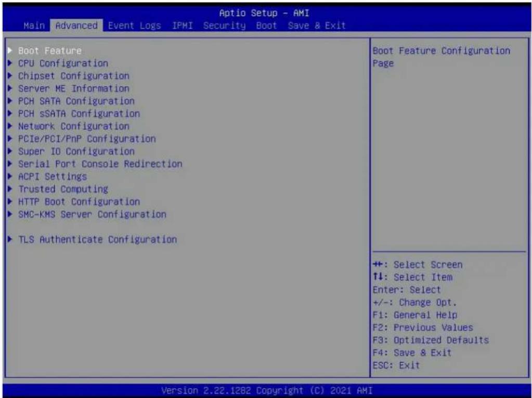The width and height of the screenshot is (532, 398).
Task: Click the '+/-: Change Opt.' hint
Action: pos(414,302)
